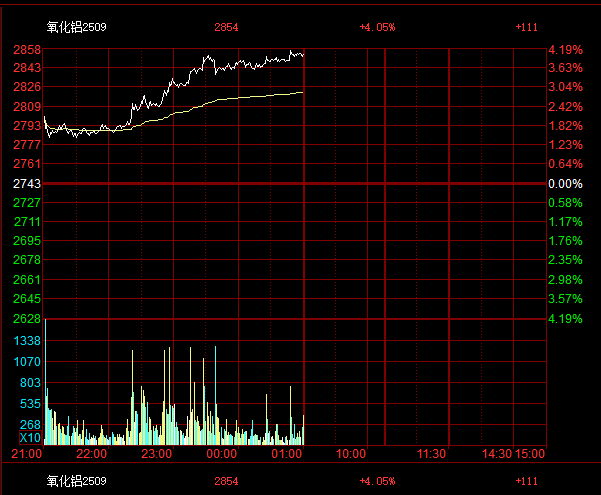Screen dimensions: 601x495
Task: Click the 22:00 time axis label
Action: click(92, 454)
